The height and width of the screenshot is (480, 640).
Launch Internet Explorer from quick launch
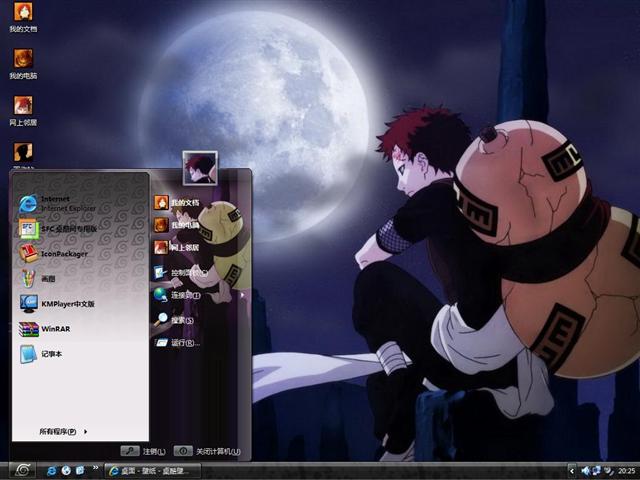coord(52,471)
